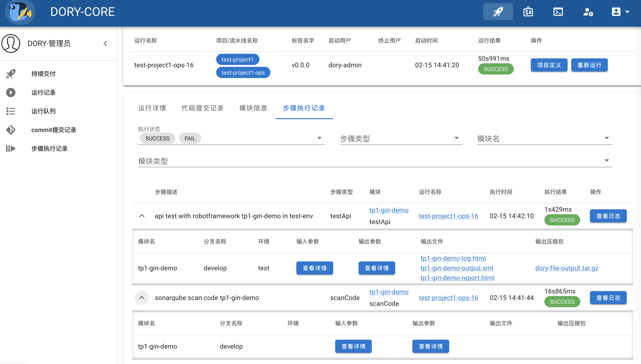Click the commit提交记录 branch icon

point(11,130)
